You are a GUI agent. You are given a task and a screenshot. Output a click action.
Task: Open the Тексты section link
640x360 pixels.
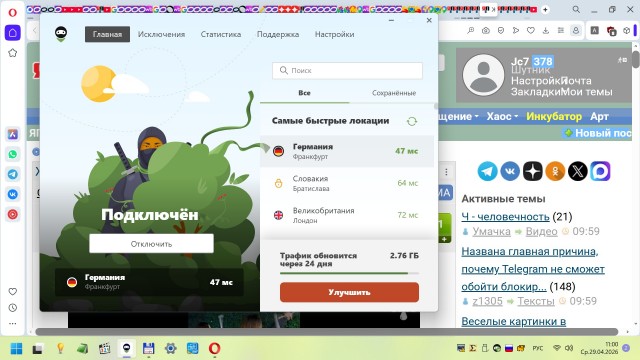coord(536,301)
